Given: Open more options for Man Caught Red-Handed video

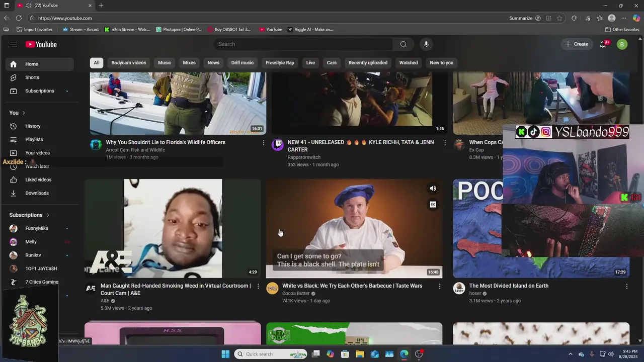Looking at the screenshot, I should point(258,286).
